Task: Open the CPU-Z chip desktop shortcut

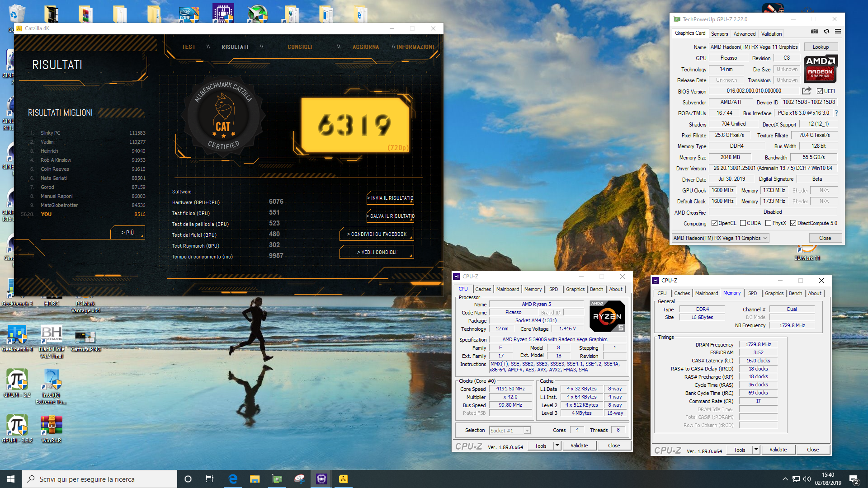Action: [x=223, y=14]
